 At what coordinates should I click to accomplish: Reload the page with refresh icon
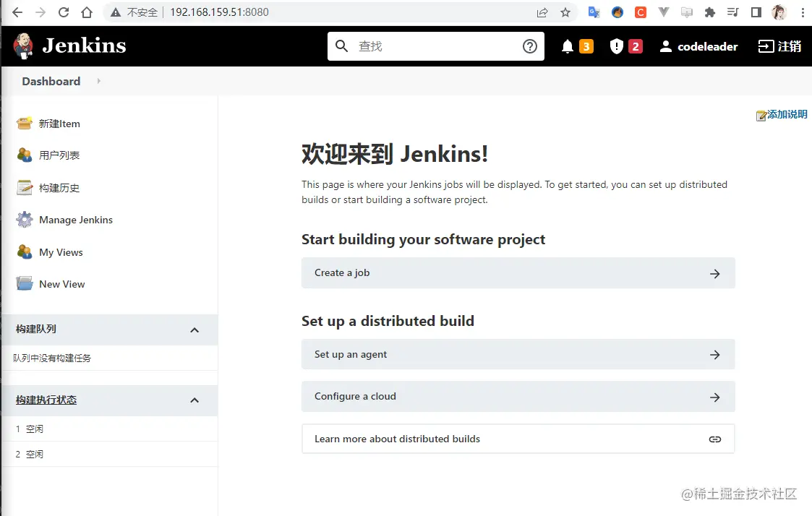[63, 12]
